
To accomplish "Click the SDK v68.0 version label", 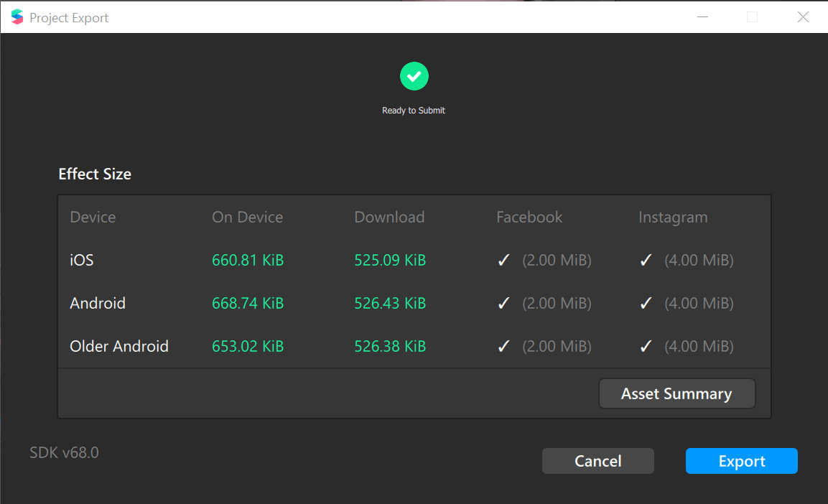I will [x=64, y=453].
